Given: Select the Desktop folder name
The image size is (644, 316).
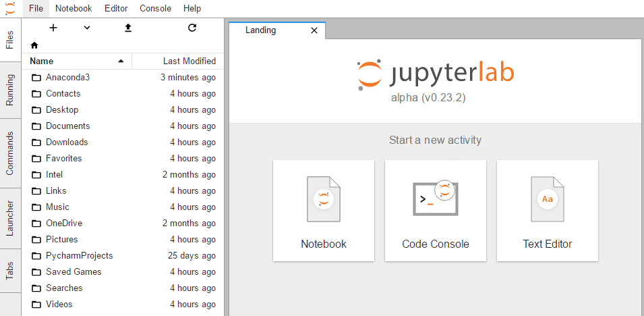Looking at the screenshot, I should click(x=62, y=110).
